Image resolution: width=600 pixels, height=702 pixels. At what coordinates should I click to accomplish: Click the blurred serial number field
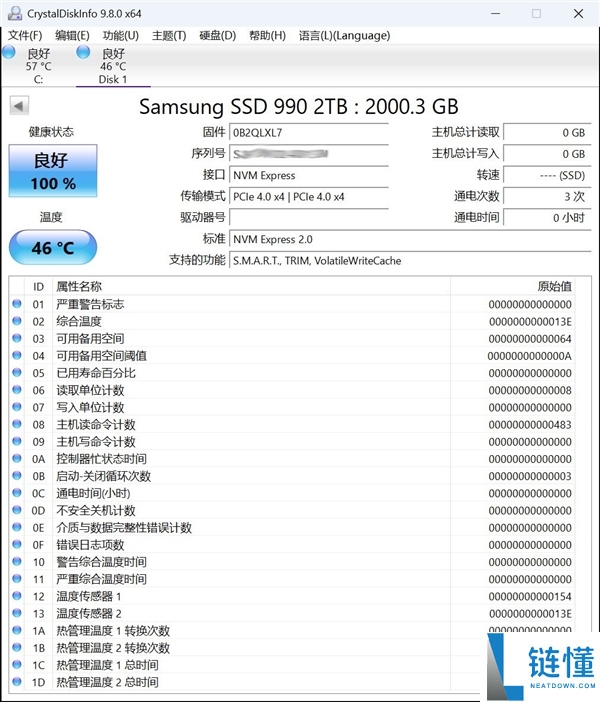pyautogui.click(x=309, y=154)
